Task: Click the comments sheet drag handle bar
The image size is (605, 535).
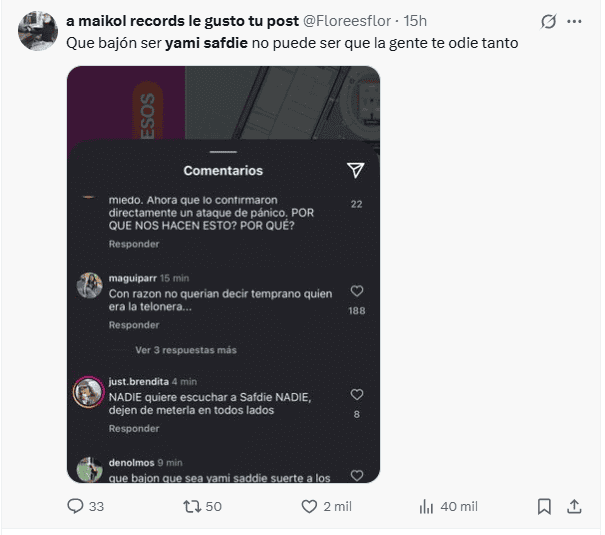Action: point(223,152)
